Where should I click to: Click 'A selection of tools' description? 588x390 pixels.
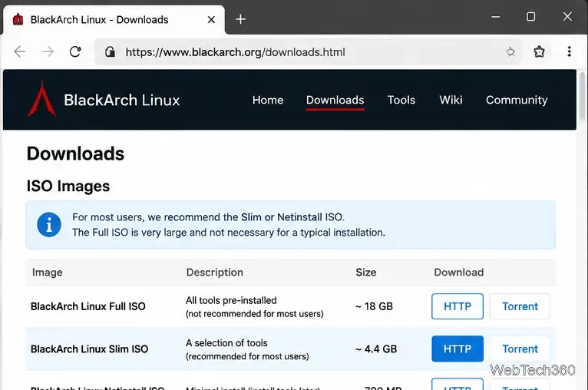click(226, 343)
